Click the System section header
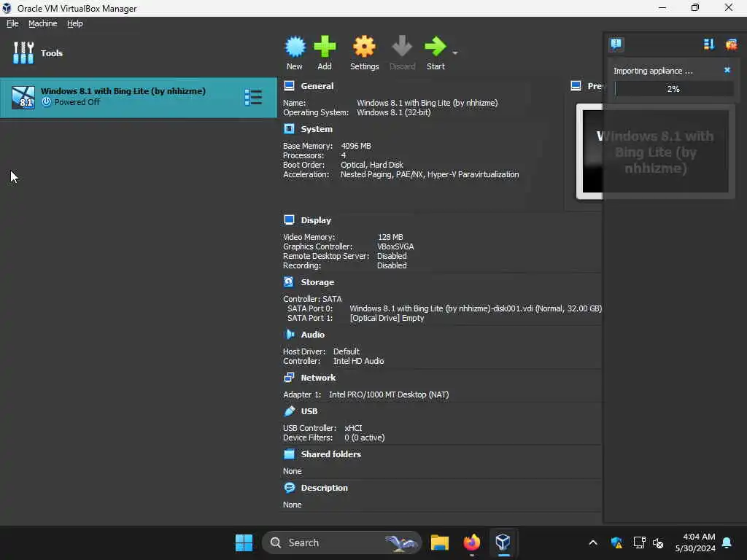 pos(317,129)
